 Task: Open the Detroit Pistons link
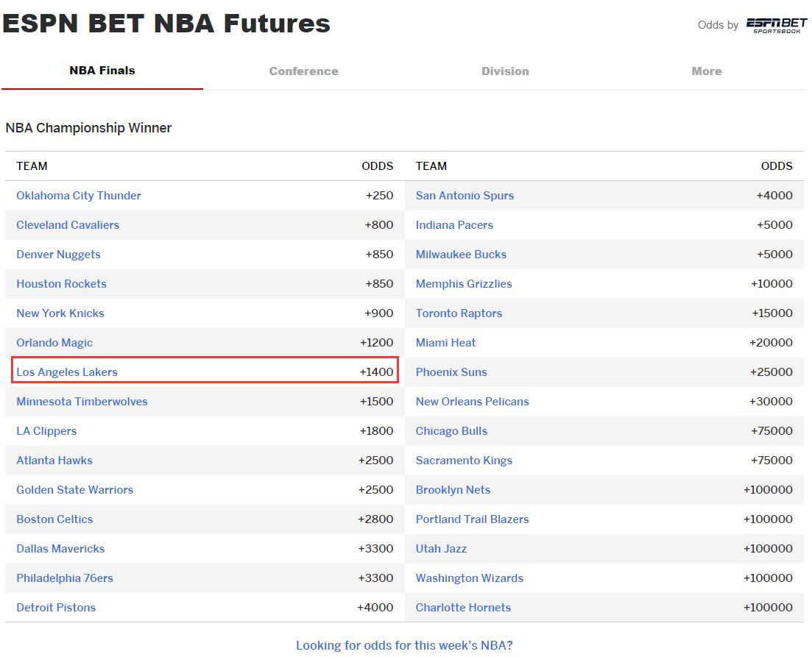pos(56,608)
